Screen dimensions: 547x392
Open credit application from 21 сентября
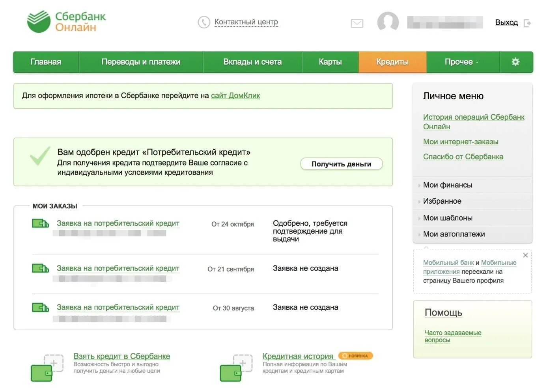coord(118,268)
